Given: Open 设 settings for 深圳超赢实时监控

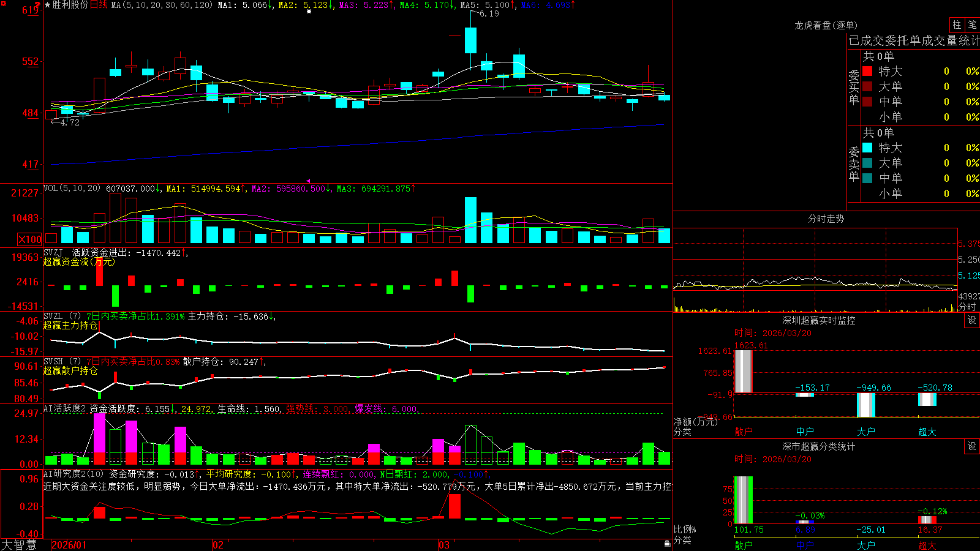Looking at the screenshot, I should pyautogui.click(x=972, y=320).
